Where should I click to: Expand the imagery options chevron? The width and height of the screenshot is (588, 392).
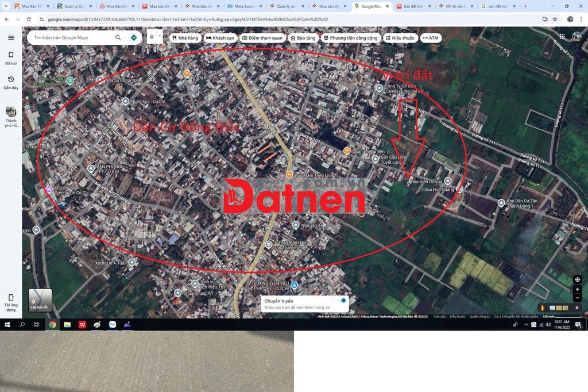pos(577,308)
